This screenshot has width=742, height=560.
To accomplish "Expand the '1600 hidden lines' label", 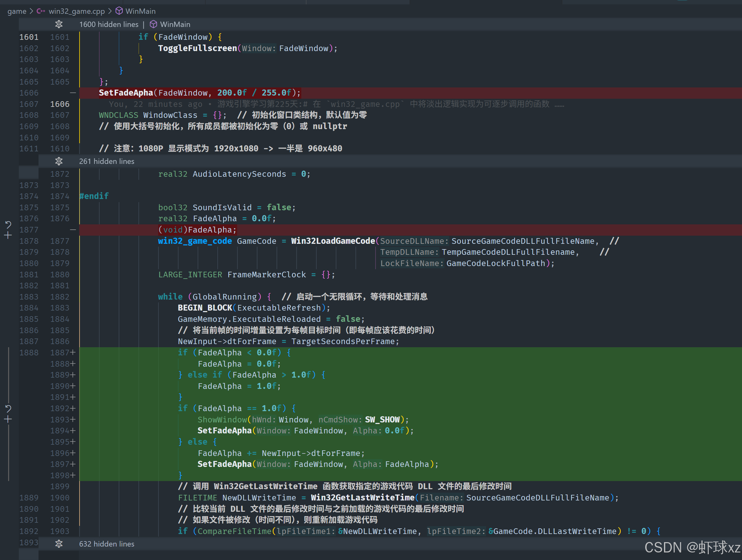I will 109,24.
